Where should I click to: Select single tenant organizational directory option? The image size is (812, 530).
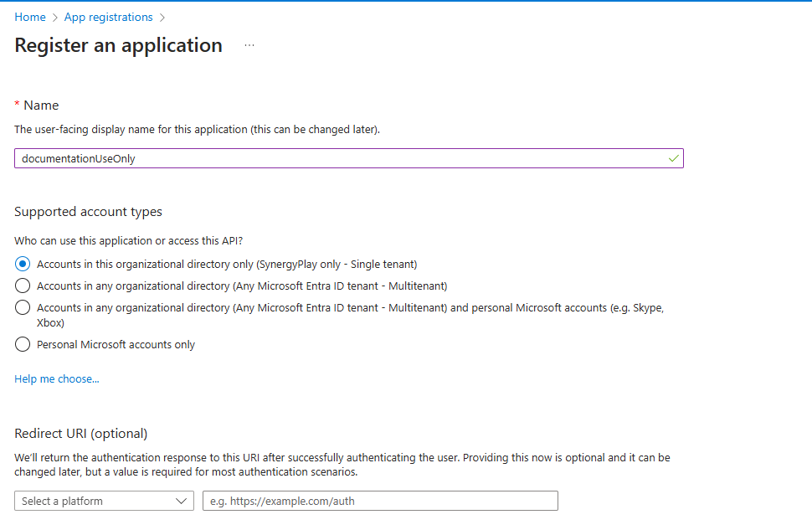coord(23,264)
